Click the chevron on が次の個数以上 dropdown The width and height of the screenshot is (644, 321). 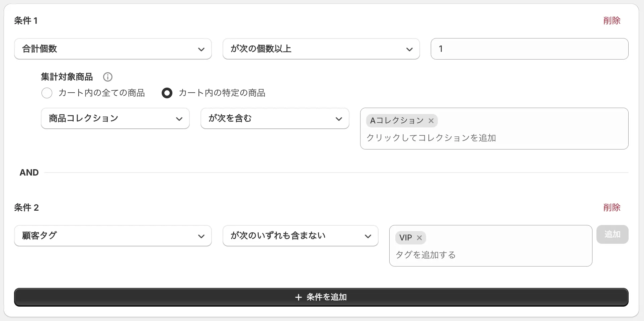coord(410,49)
